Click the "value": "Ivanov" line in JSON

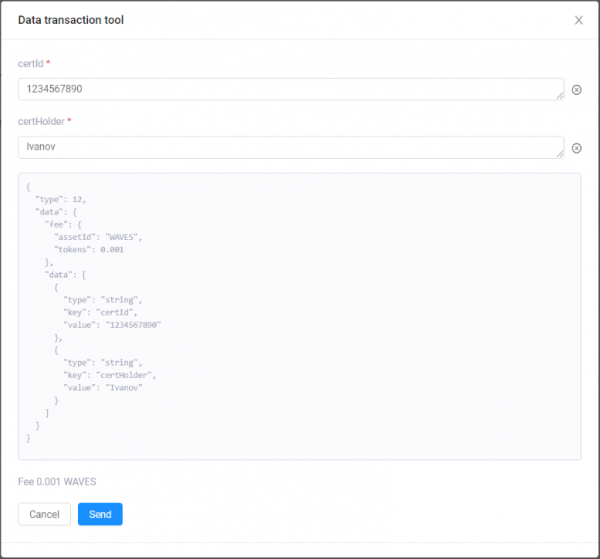[103, 387]
